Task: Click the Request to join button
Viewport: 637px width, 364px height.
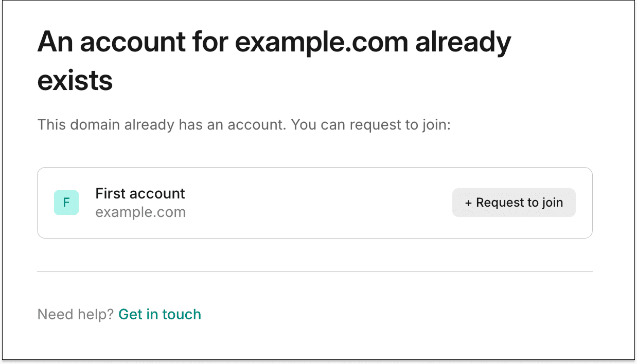Action: pyautogui.click(x=514, y=203)
